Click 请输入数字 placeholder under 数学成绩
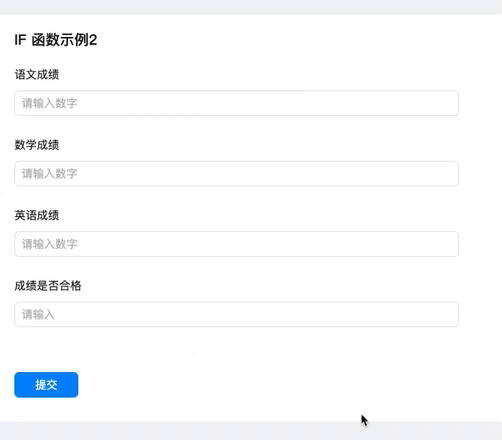Image resolution: width=502 pixels, height=440 pixels. coord(49,174)
